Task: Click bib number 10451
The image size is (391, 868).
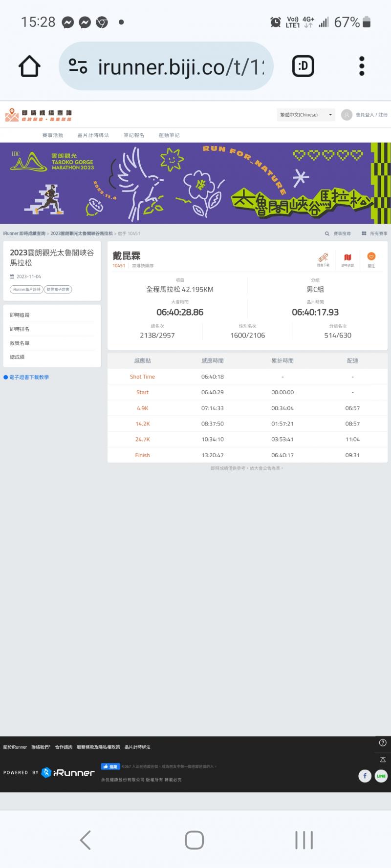Action: [x=119, y=266]
